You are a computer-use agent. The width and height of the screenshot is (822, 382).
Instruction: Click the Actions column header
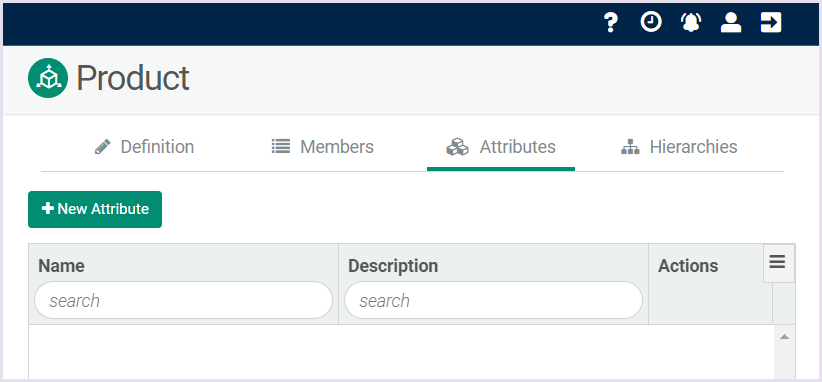688,266
